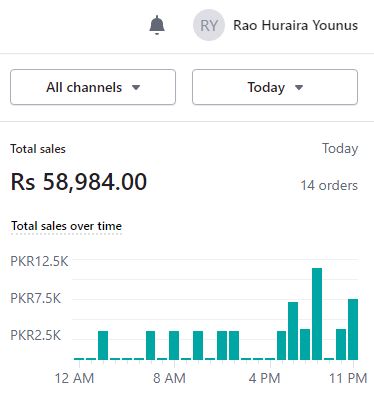374x412 pixels.
Task: Expand the Today date range dropdown
Action: [275, 87]
